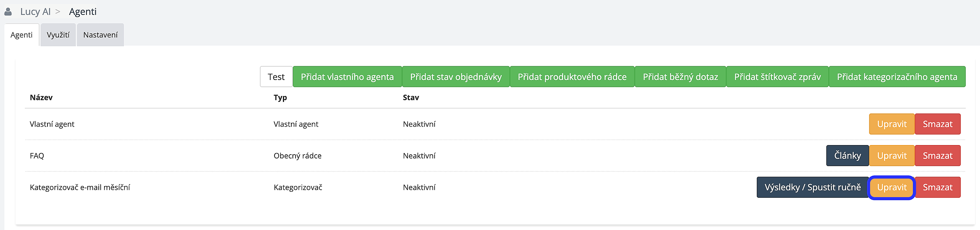Click Přidat štítkovač zpráv button

(x=777, y=77)
